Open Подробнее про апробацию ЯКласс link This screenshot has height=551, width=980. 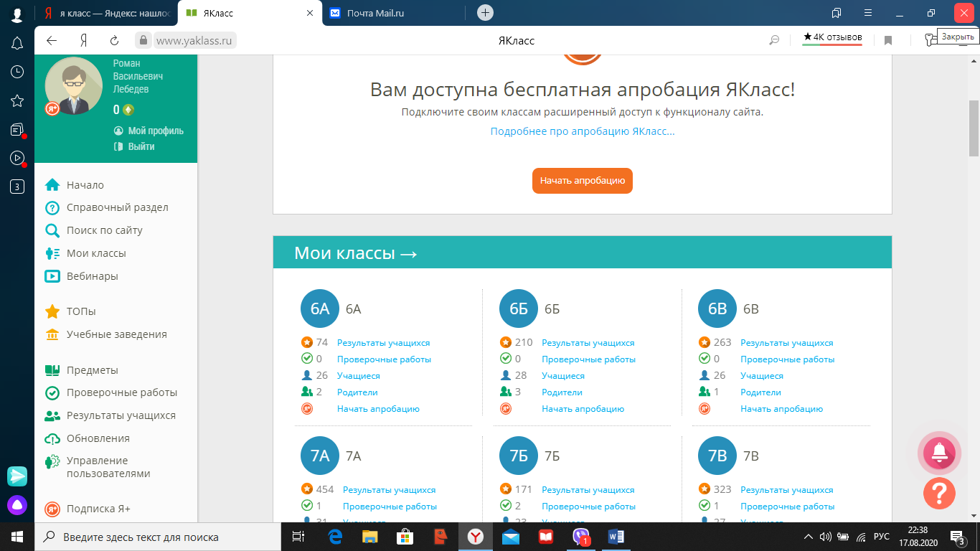(x=582, y=131)
